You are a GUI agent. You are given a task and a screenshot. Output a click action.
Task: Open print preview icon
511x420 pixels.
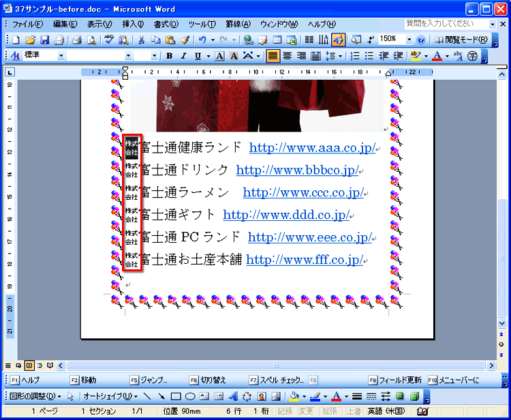(x=91, y=40)
